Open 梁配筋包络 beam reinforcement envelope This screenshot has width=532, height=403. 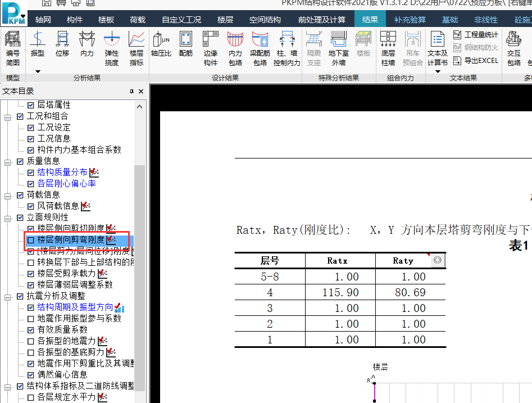coord(260,48)
